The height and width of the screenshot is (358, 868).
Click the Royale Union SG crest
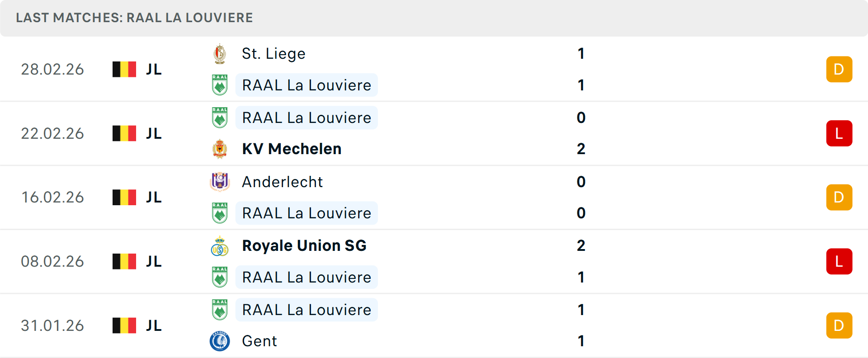(220, 246)
